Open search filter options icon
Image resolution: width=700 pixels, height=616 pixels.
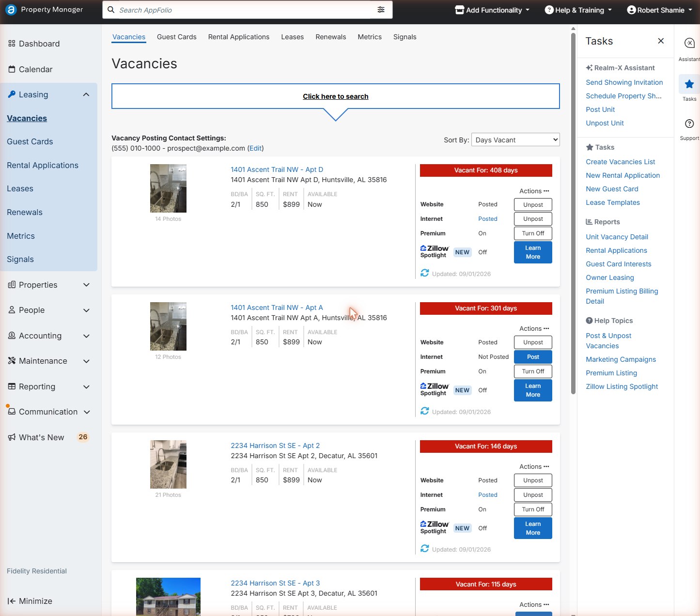point(381,10)
